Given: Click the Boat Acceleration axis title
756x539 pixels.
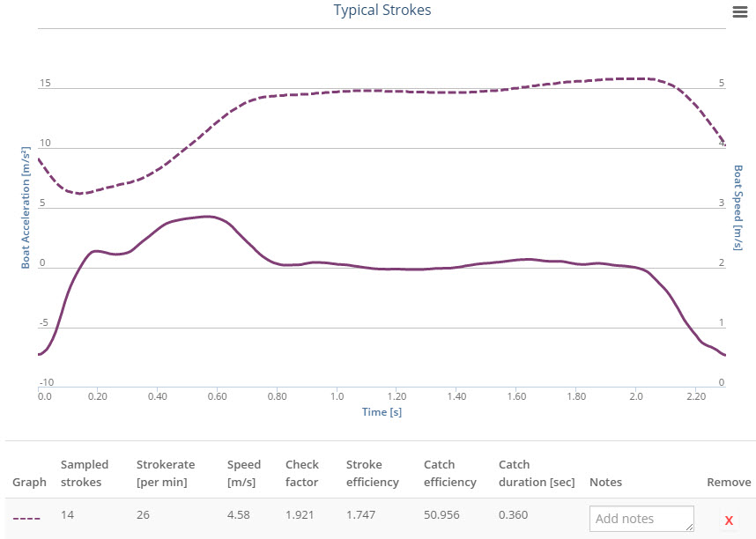Looking at the screenshot, I should click(x=26, y=209).
